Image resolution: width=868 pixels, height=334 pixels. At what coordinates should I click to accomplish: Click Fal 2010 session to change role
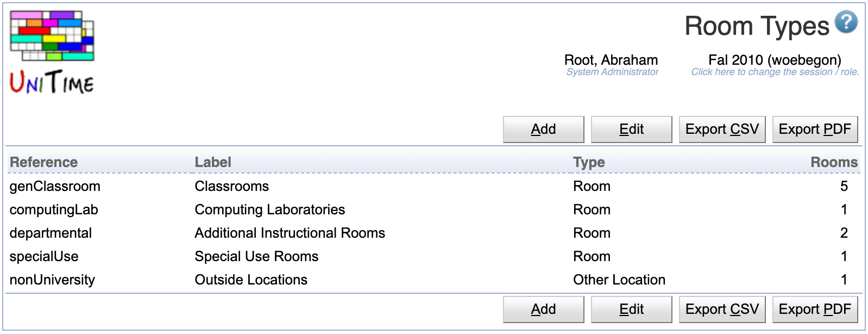[774, 60]
